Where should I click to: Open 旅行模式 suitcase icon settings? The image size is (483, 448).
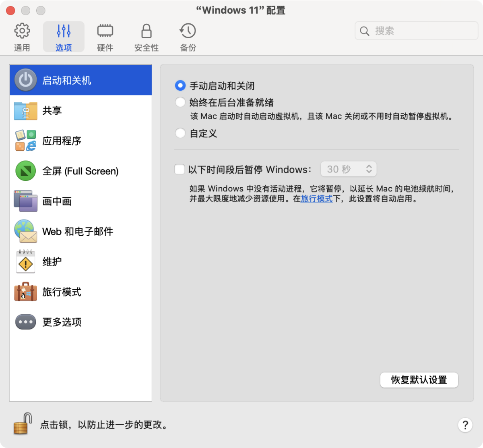[x=25, y=292]
